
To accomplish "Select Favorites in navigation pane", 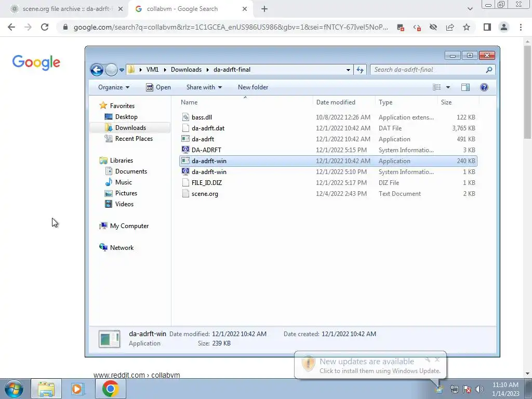I will (x=117, y=106).
